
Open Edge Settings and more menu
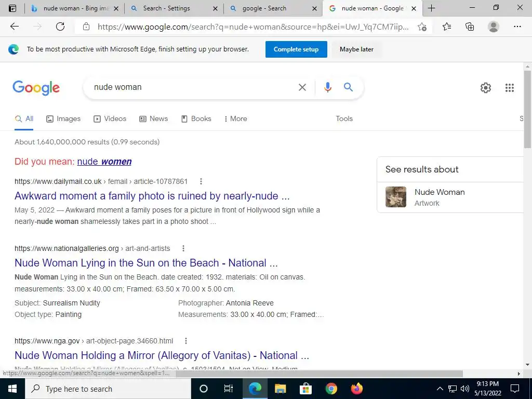tap(517, 26)
